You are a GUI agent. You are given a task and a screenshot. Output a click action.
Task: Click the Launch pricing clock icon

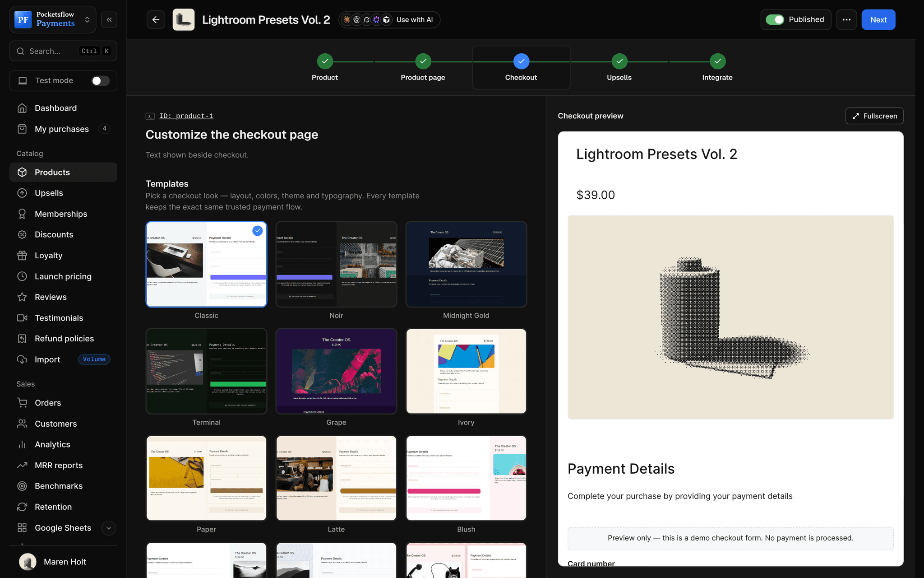pyautogui.click(x=22, y=276)
